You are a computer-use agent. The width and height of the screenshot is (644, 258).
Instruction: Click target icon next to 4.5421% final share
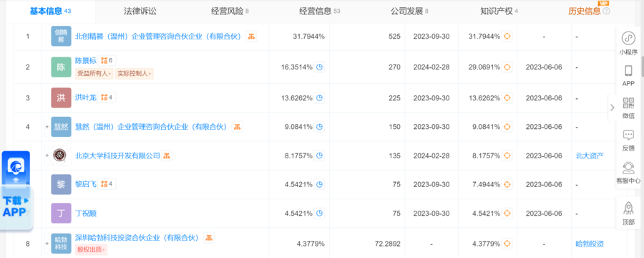[507, 213]
